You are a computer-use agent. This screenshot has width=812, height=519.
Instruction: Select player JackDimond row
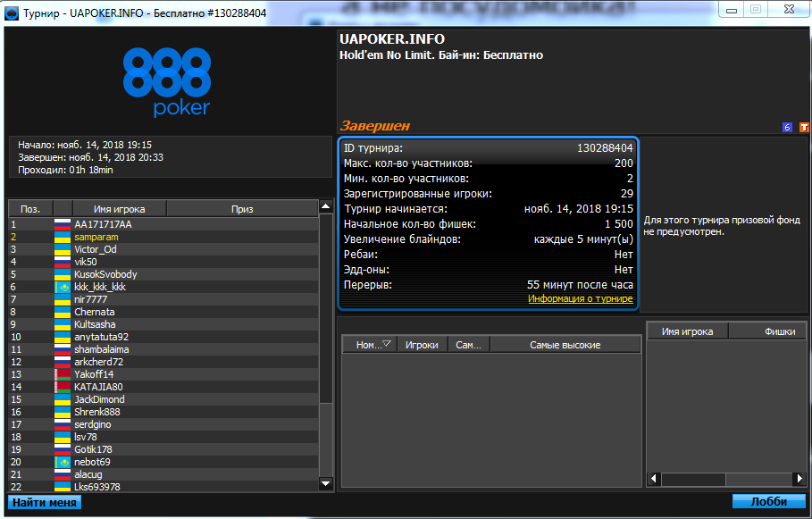point(163,399)
